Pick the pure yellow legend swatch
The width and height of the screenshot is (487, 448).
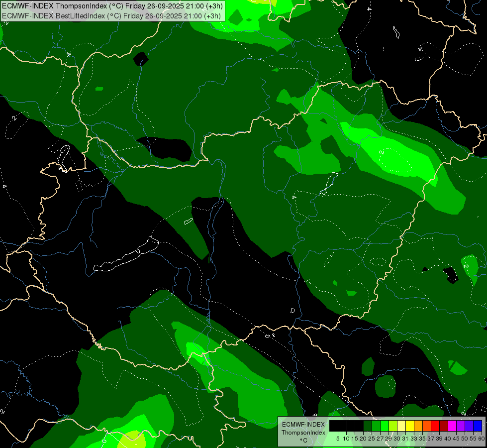410,426
